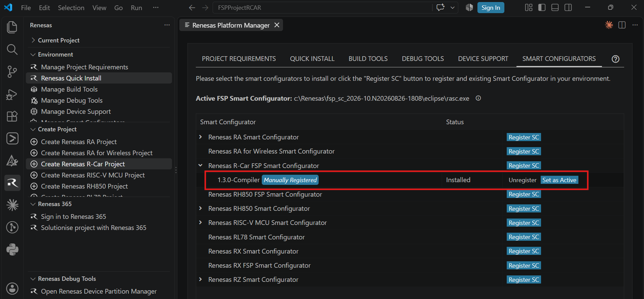The width and height of the screenshot is (644, 299).
Task: Open the Search view in activity bar
Action: pos(12,49)
